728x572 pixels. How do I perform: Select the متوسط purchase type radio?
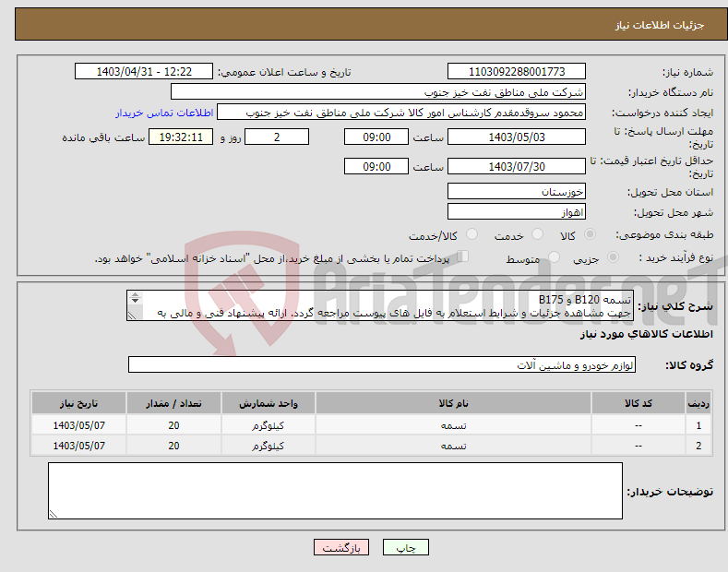[x=554, y=257]
